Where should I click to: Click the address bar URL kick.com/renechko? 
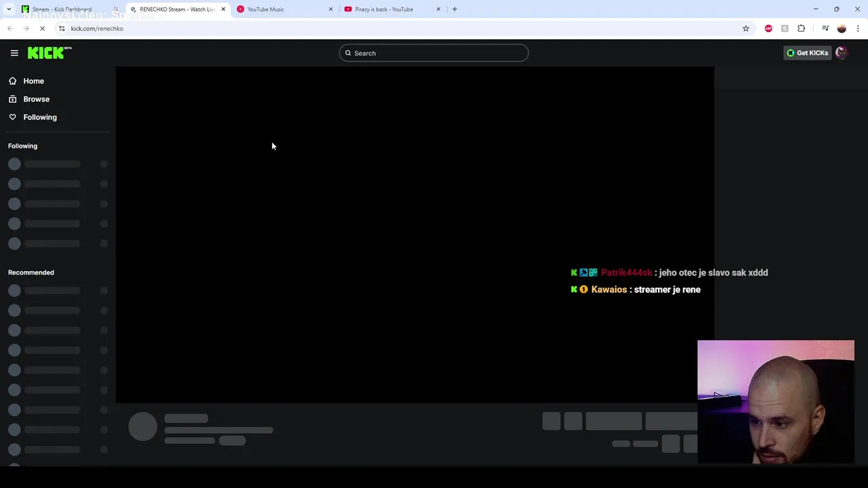point(97,28)
